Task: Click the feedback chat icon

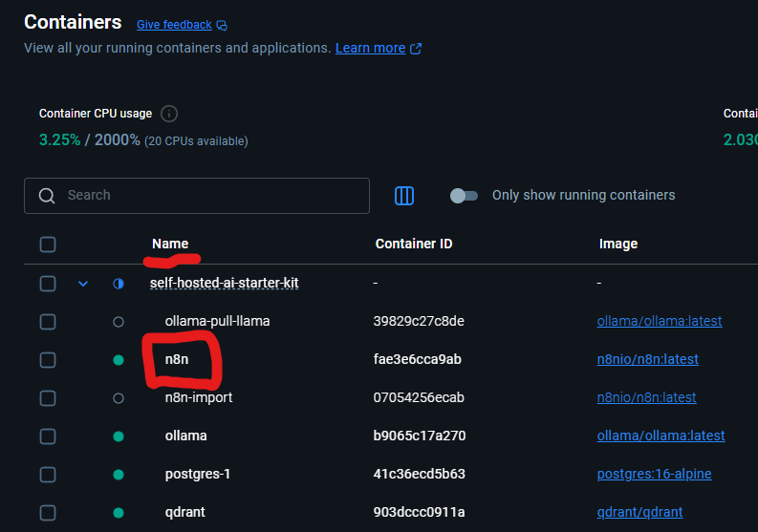Action: point(222,25)
